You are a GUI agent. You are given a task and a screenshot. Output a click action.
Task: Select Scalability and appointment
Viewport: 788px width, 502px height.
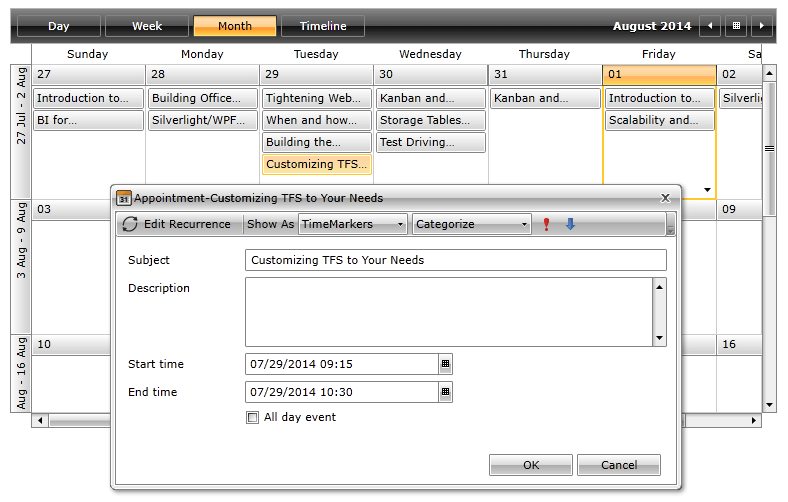659,120
